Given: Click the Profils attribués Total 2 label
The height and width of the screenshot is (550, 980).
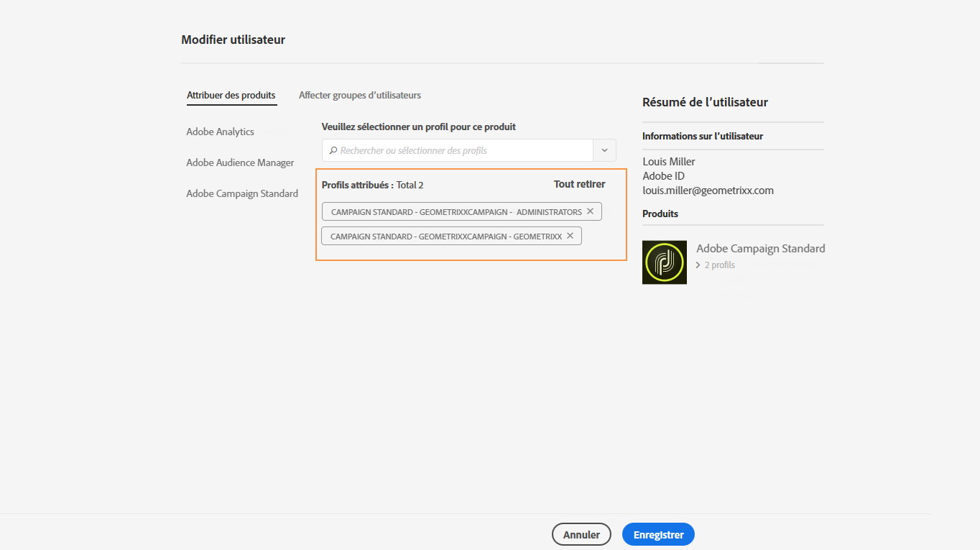Looking at the screenshot, I should 372,185.
